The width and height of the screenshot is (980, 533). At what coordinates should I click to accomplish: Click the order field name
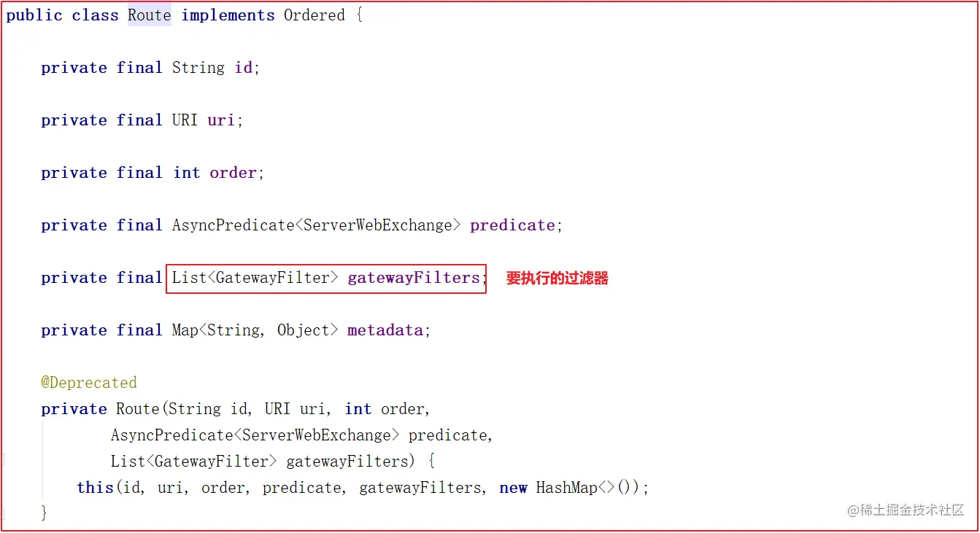tap(233, 173)
